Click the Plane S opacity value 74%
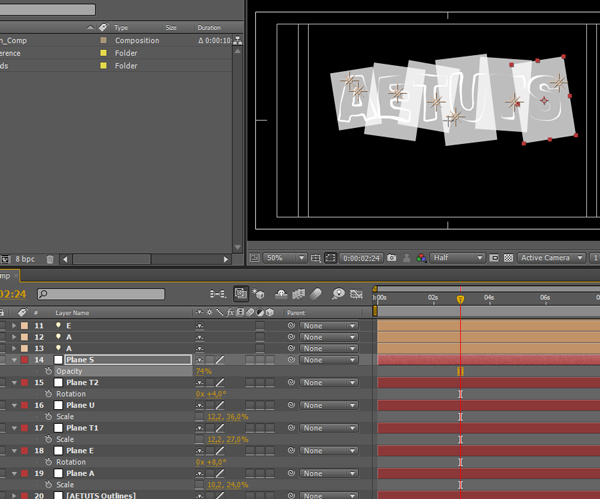Image resolution: width=600 pixels, height=499 pixels. [x=204, y=371]
